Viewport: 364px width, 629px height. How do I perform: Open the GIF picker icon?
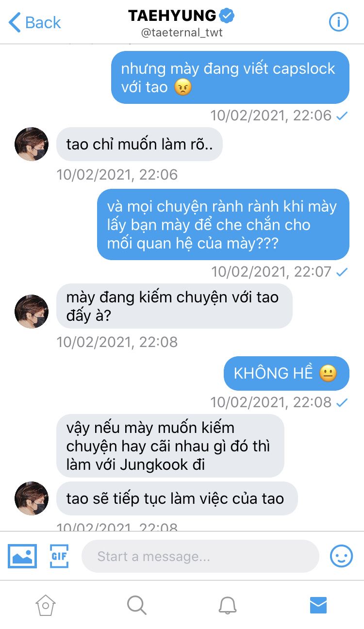click(x=59, y=556)
